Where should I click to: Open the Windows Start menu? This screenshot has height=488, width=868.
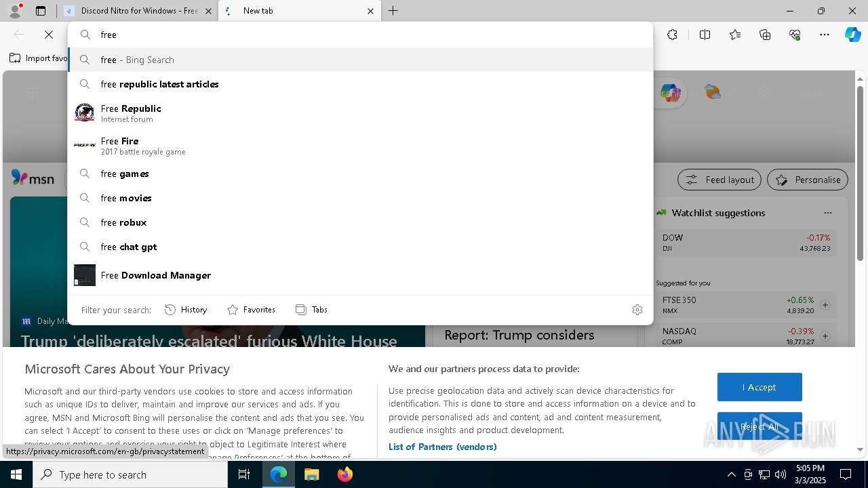(x=16, y=474)
